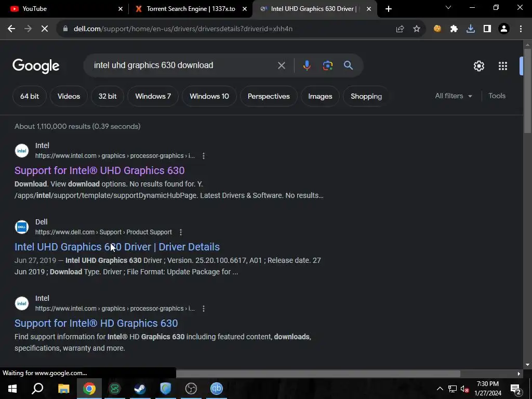Screen dimensions: 532x399
Task: Select the Images filter
Action: point(320,96)
